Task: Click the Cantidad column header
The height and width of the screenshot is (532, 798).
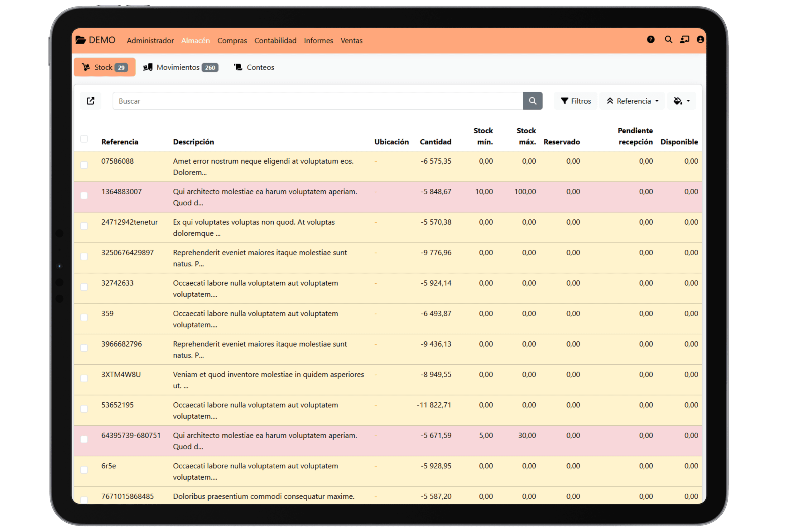Action: pos(435,142)
